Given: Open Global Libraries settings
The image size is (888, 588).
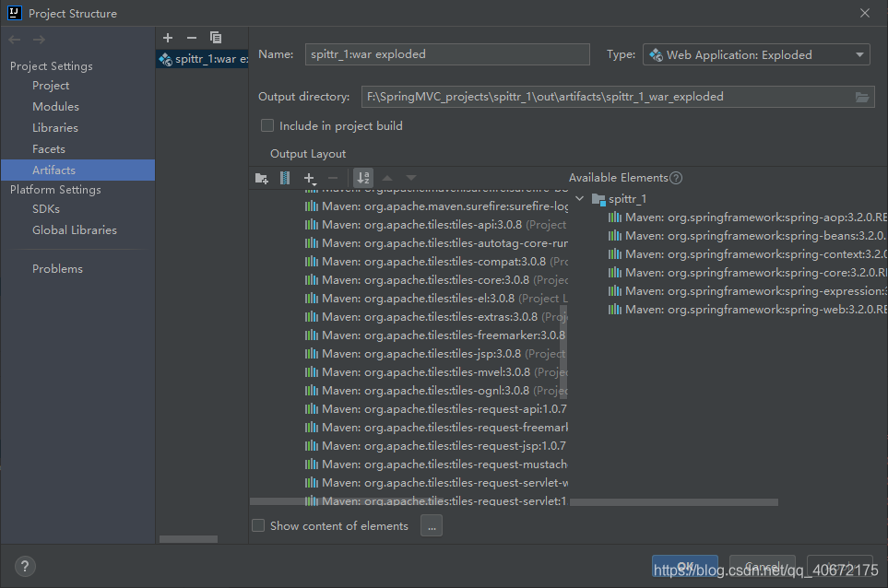Looking at the screenshot, I should (74, 230).
